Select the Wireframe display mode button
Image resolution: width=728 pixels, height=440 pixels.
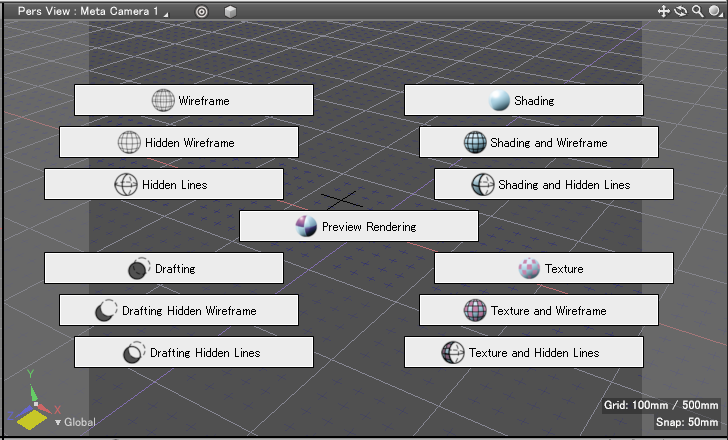point(194,100)
